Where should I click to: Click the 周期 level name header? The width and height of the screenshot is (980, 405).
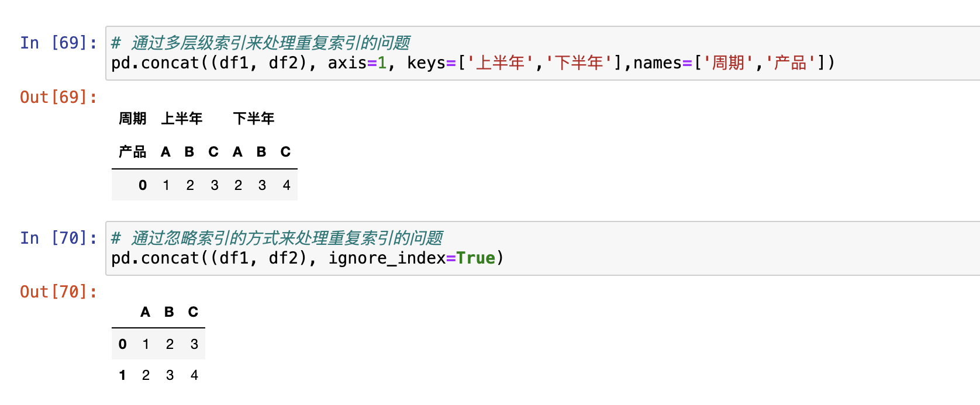coord(133,119)
